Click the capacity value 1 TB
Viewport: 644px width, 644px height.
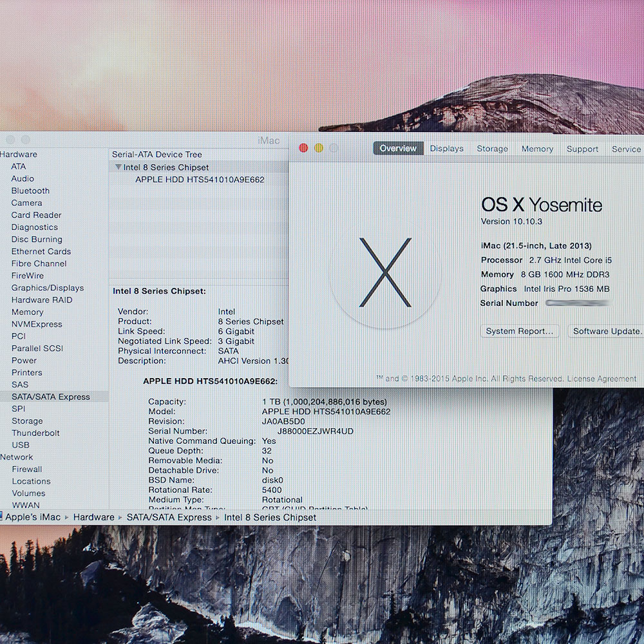coord(325,402)
